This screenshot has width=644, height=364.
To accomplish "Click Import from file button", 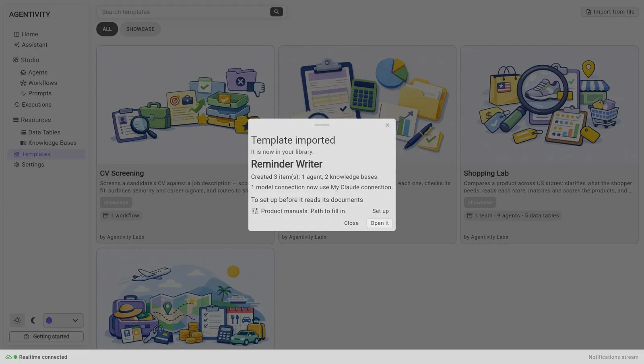I will click(610, 12).
